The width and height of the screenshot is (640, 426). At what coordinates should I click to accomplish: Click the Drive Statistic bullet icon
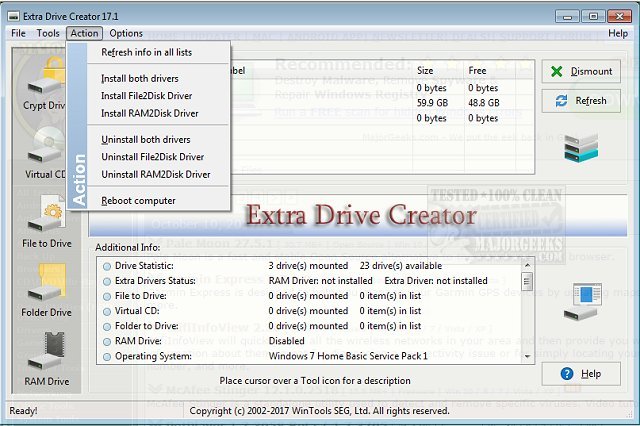pyautogui.click(x=107, y=266)
